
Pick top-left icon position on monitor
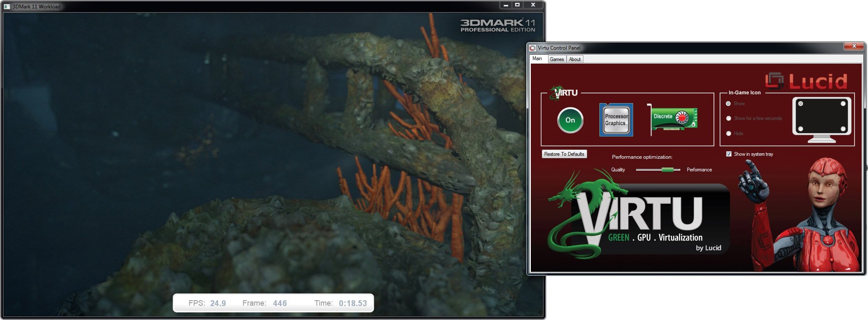coord(801,104)
